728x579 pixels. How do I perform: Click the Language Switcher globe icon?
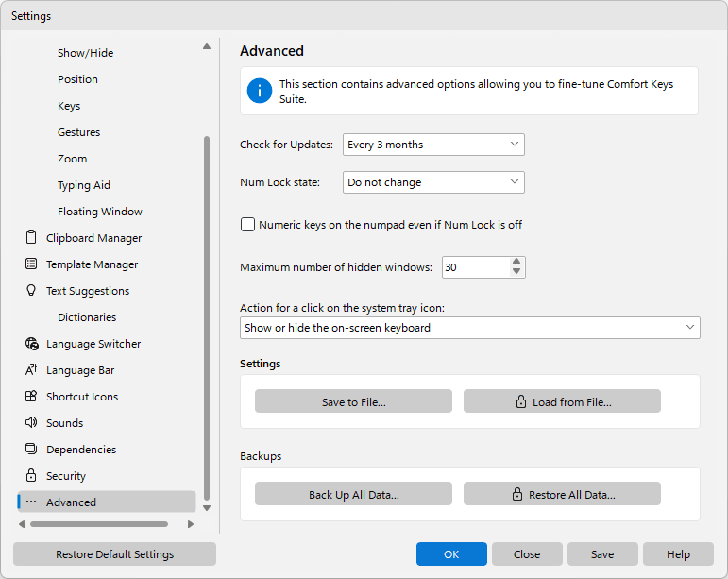coord(31,344)
